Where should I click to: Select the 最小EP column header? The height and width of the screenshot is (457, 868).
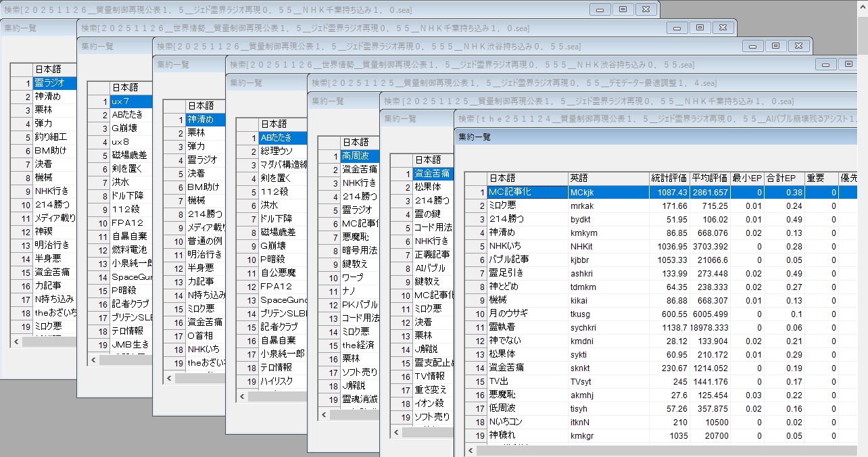(747, 178)
